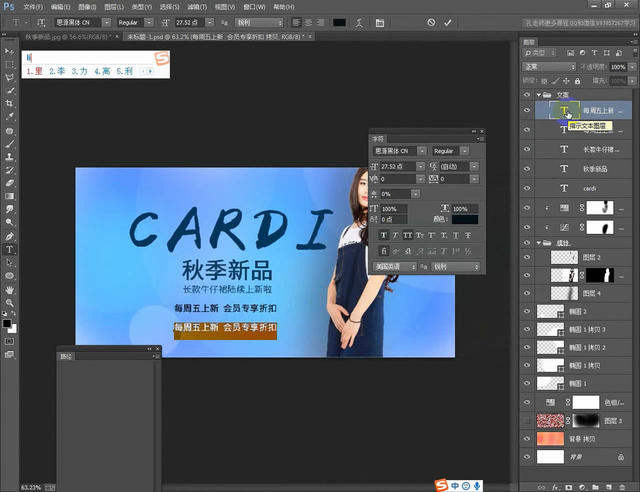Open Create Warped Text option
Image resolution: width=640 pixels, height=492 pixels.
pyautogui.click(x=359, y=22)
